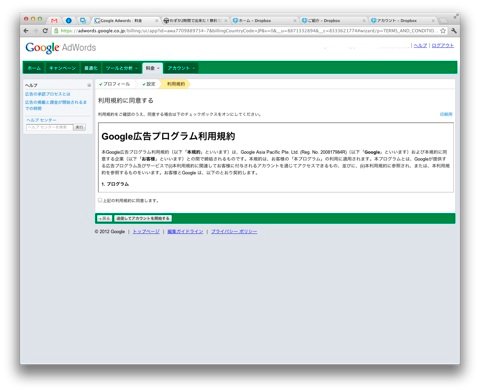Image resolution: width=480 pixels, height=392 pixels.
Task: Click the 戻る back button
Action: 104,218
